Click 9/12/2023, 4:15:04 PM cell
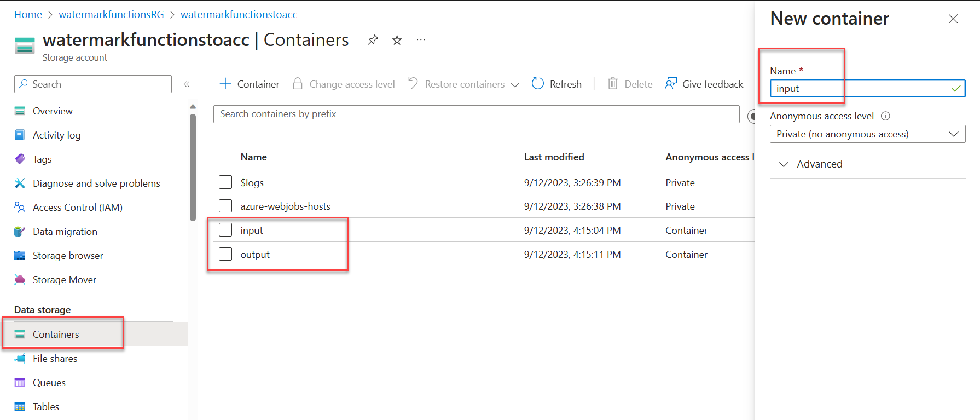 [x=572, y=231]
